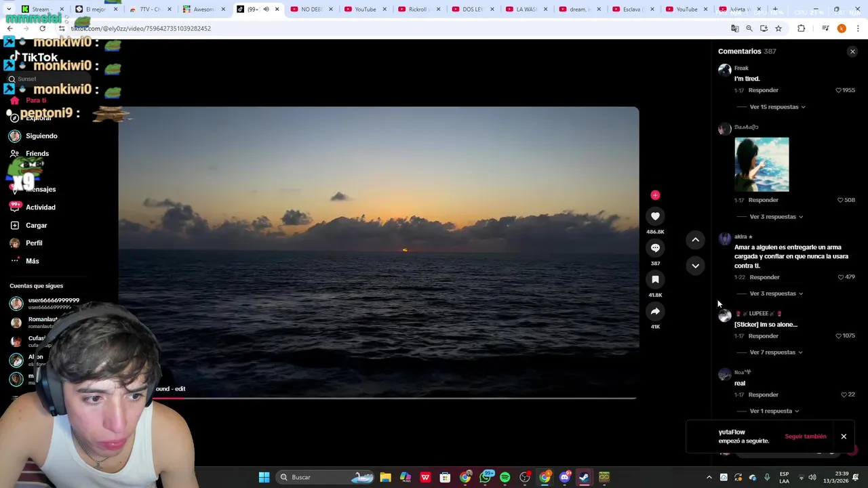
Task: Like akira's comment about loving someone
Action: coord(841,277)
